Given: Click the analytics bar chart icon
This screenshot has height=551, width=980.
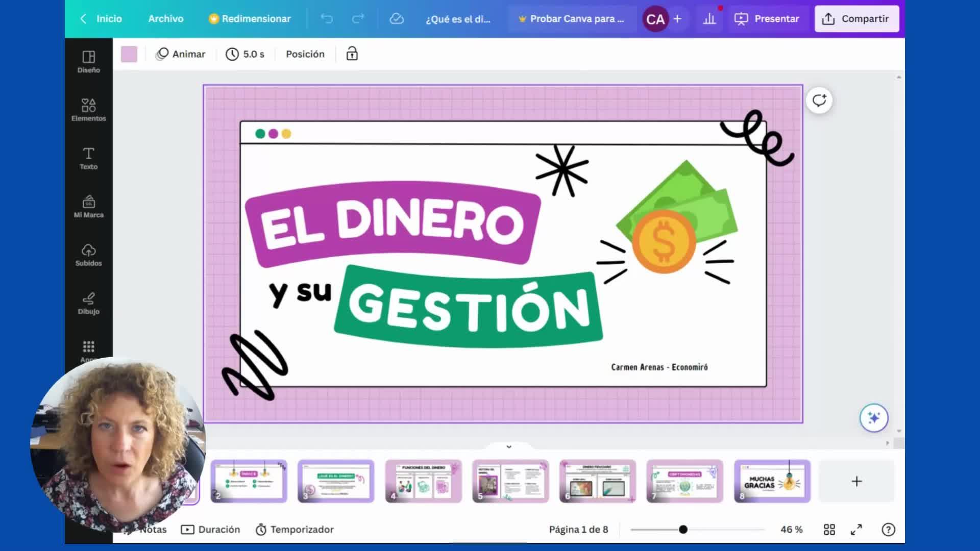Looking at the screenshot, I should point(709,19).
